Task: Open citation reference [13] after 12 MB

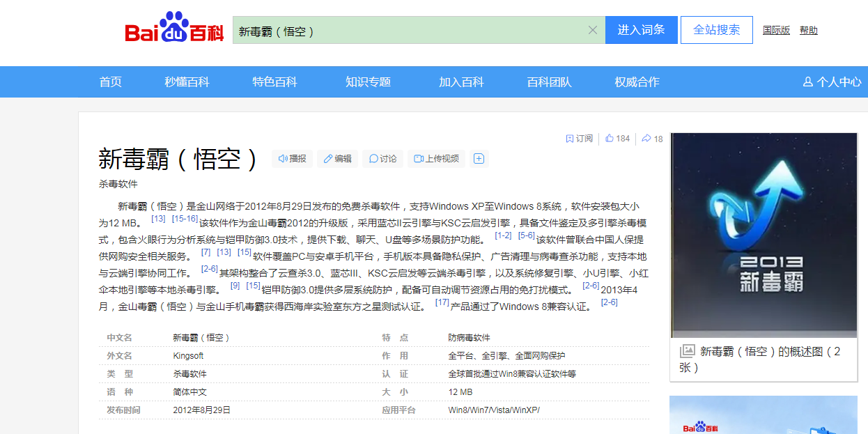Action: (x=158, y=219)
